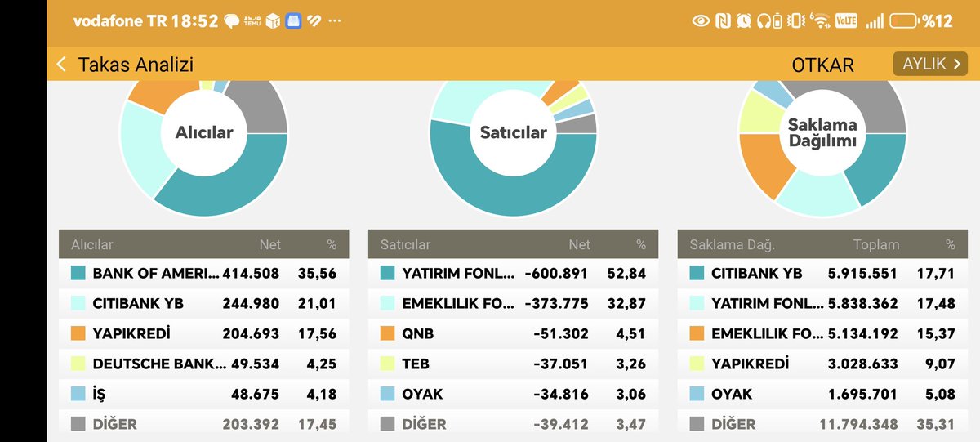Tap the OTKAR stock symbol
Screen dimensions: 980x442
822,65
